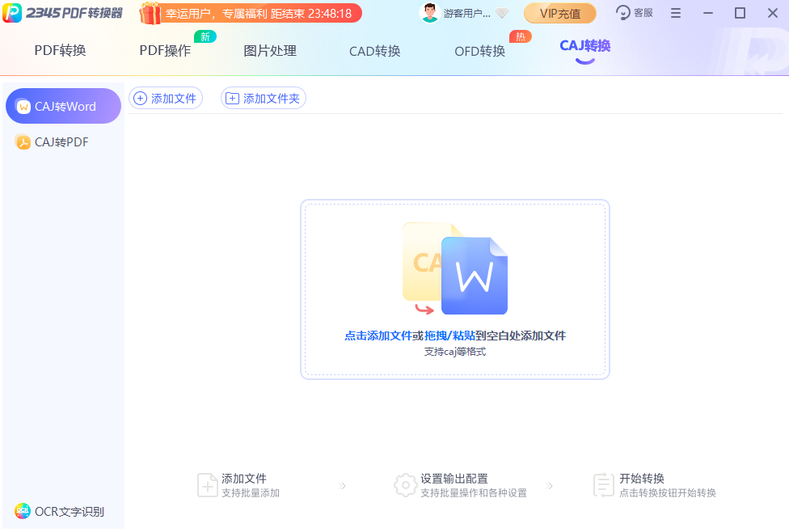
Task: Click the diamond VIP badge icon
Action: 502,14
